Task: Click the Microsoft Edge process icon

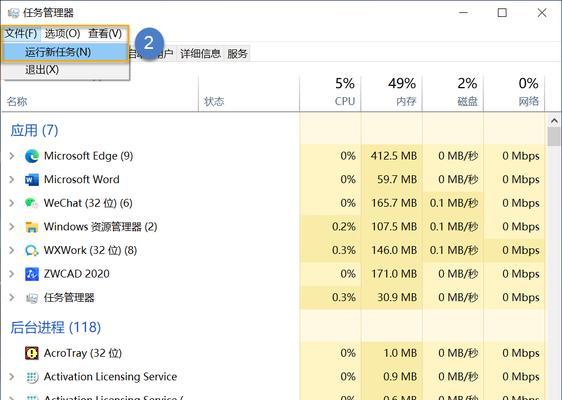Action: 32,156
